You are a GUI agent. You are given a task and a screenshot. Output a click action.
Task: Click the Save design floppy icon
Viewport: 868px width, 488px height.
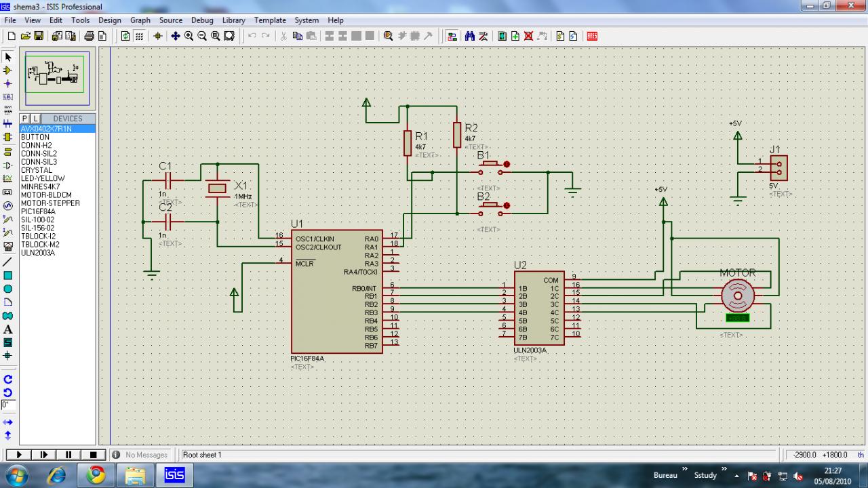[39, 36]
